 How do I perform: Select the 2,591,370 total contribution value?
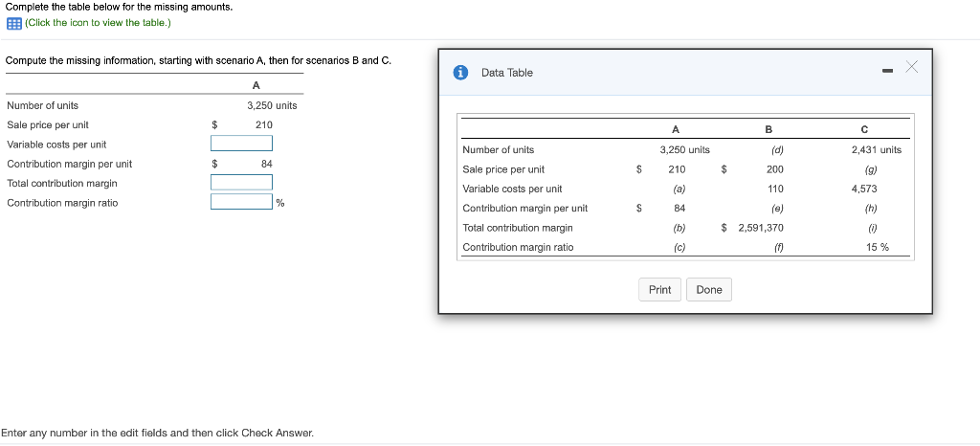[761, 228]
